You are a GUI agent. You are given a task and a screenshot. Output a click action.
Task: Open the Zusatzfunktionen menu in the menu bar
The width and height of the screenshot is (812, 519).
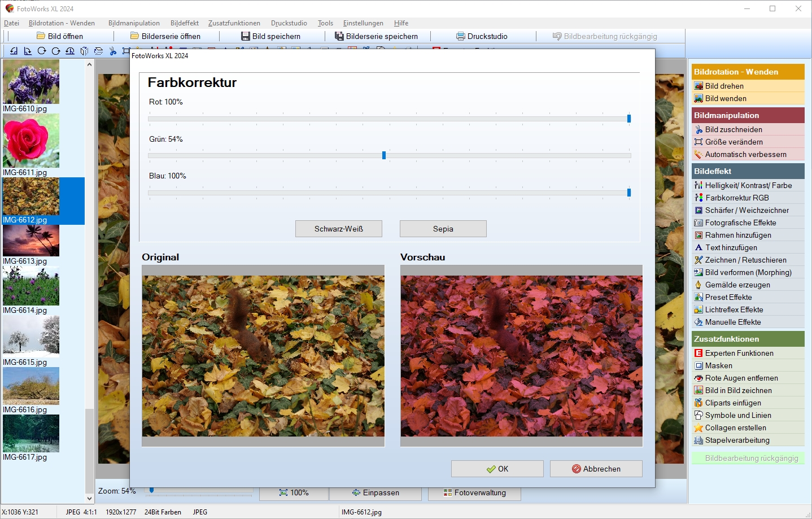[234, 23]
